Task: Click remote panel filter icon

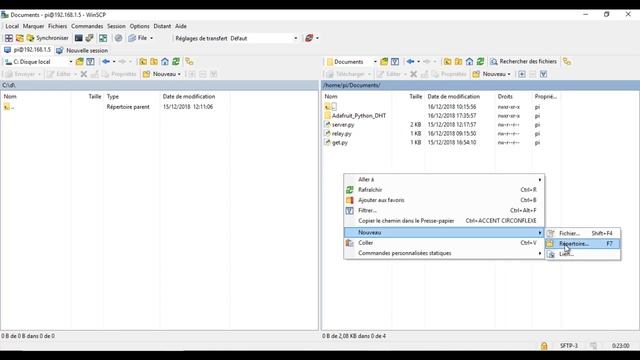Action: (x=395, y=62)
